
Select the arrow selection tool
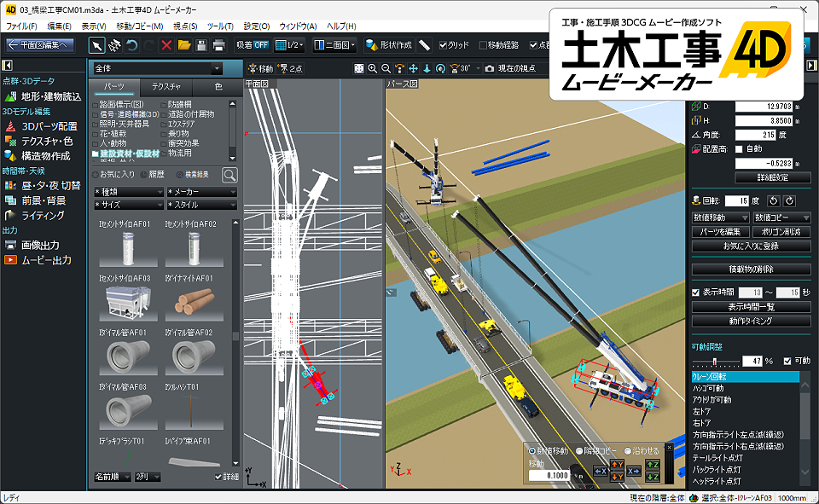(97, 45)
